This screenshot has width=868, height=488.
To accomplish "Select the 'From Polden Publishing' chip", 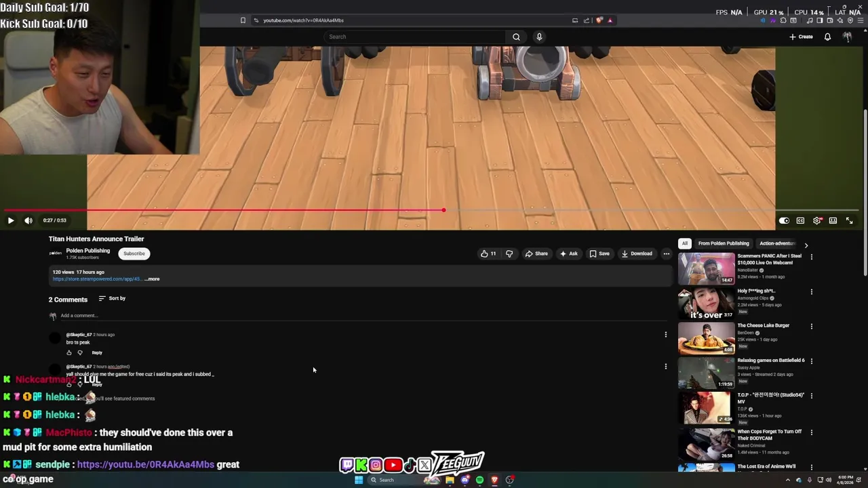I will 724,243.
